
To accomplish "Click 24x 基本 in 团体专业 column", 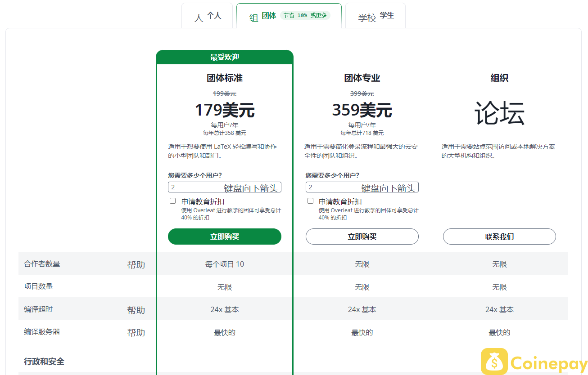I will click(x=362, y=309).
